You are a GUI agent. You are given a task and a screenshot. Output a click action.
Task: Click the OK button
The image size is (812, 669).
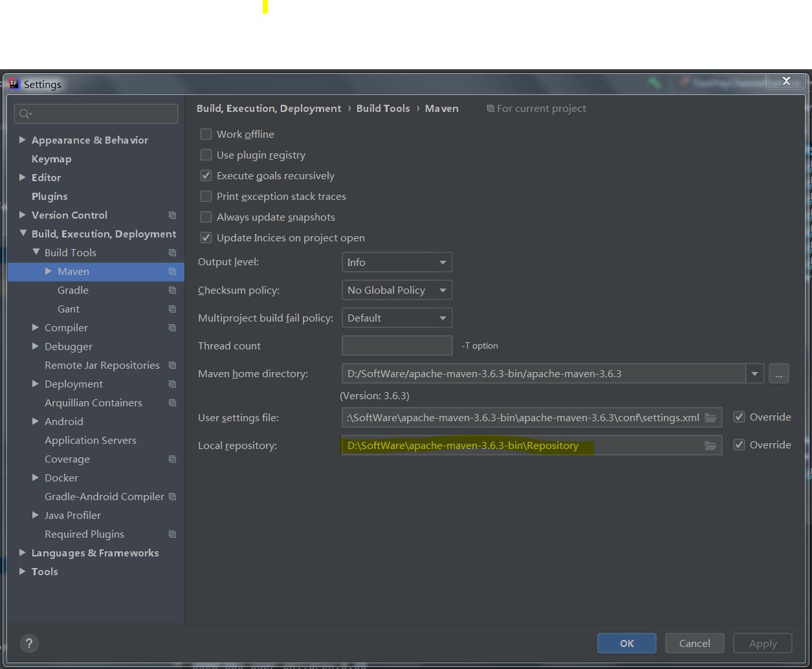point(627,643)
